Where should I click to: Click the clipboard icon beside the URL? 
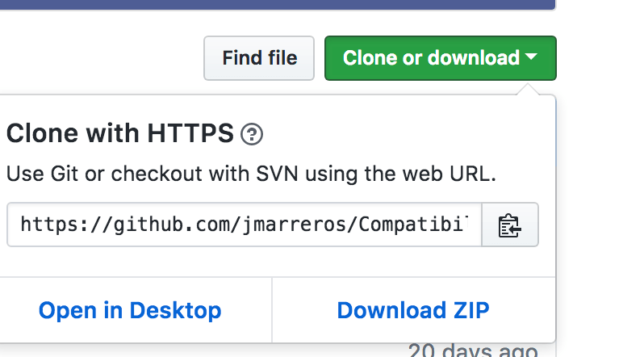point(510,225)
